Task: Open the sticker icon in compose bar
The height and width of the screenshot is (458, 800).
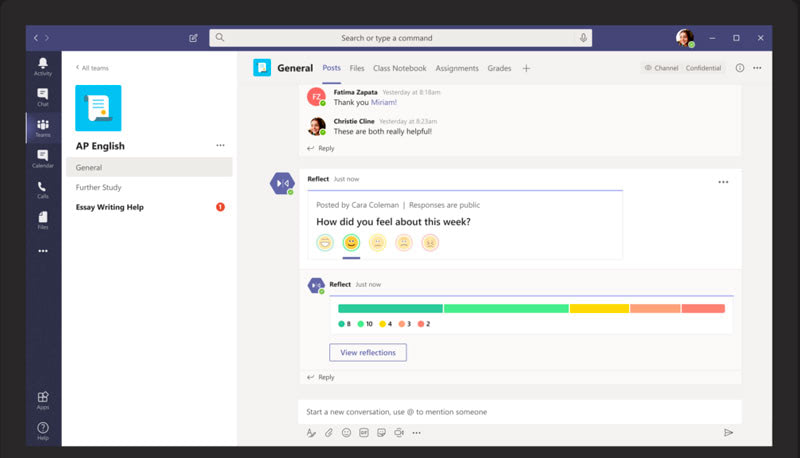Action: (x=381, y=433)
